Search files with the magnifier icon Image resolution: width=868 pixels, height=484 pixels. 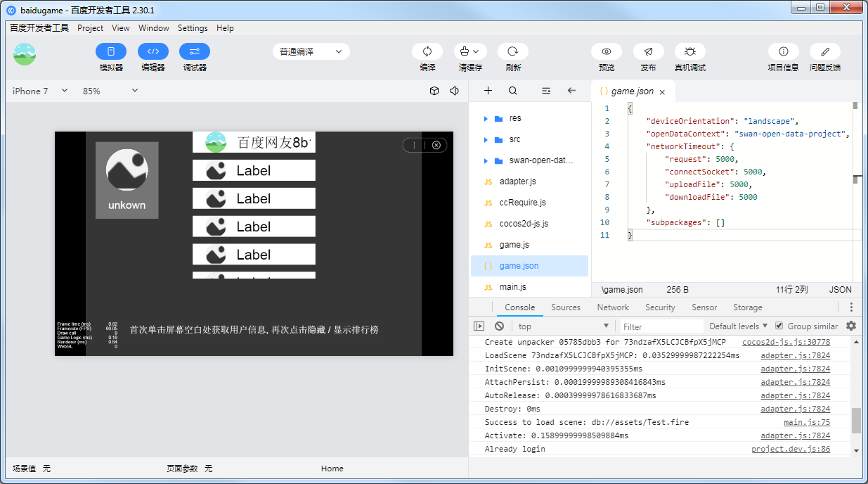(x=513, y=91)
